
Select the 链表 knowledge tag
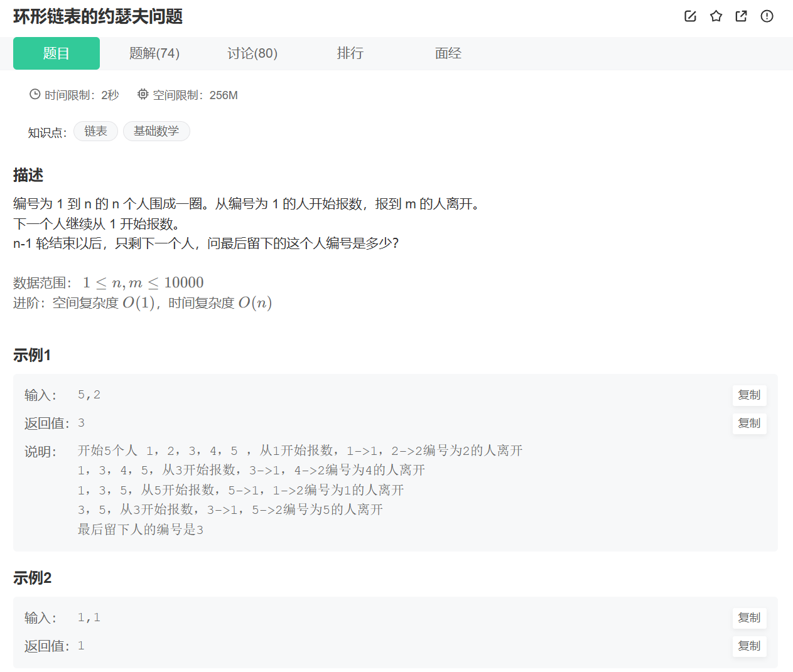click(95, 131)
